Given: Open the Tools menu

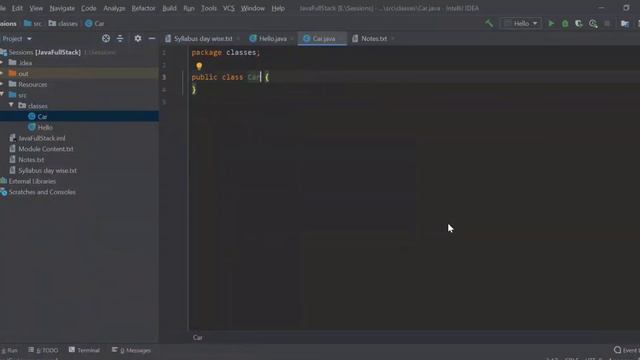Looking at the screenshot, I should [209, 8].
